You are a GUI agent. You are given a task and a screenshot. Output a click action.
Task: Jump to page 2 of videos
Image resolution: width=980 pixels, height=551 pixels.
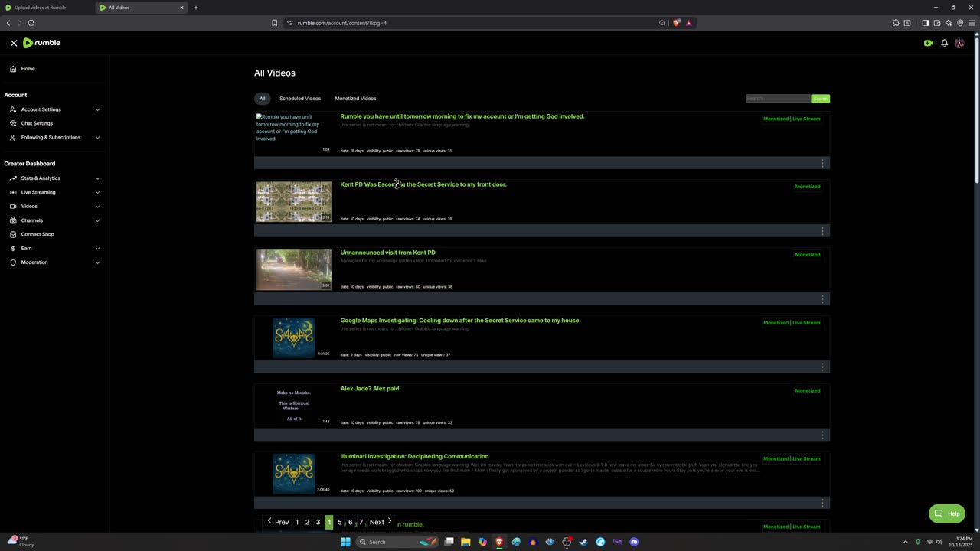tap(307, 522)
